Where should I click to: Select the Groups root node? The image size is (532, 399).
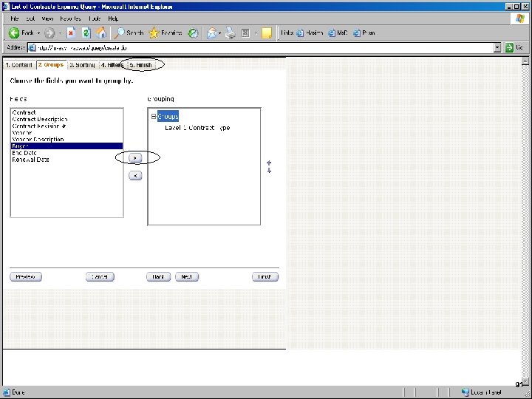click(x=168, y=117)
